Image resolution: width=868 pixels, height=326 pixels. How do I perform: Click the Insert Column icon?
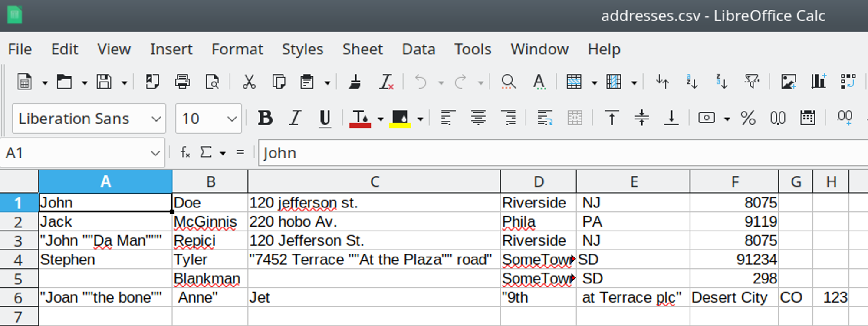point(614,82)
